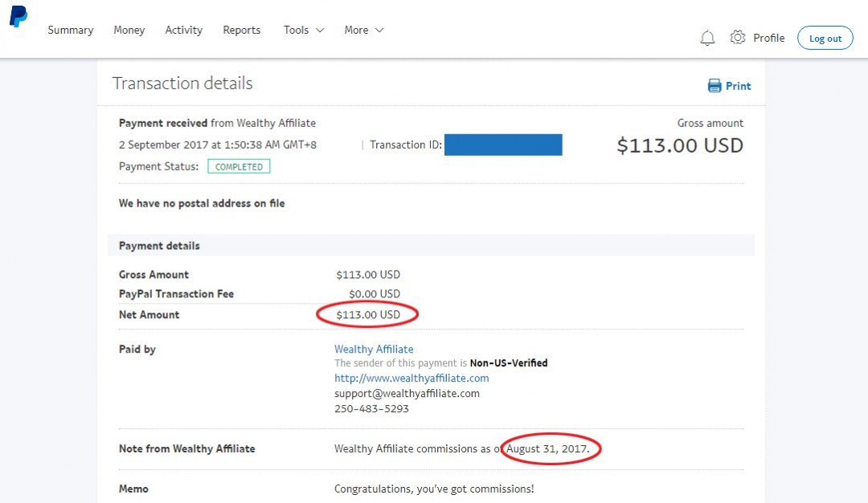Screen dimensions: 868x503
Task: Click the Payment details section header
Action: pyautogui.click(x=431, y=245)
